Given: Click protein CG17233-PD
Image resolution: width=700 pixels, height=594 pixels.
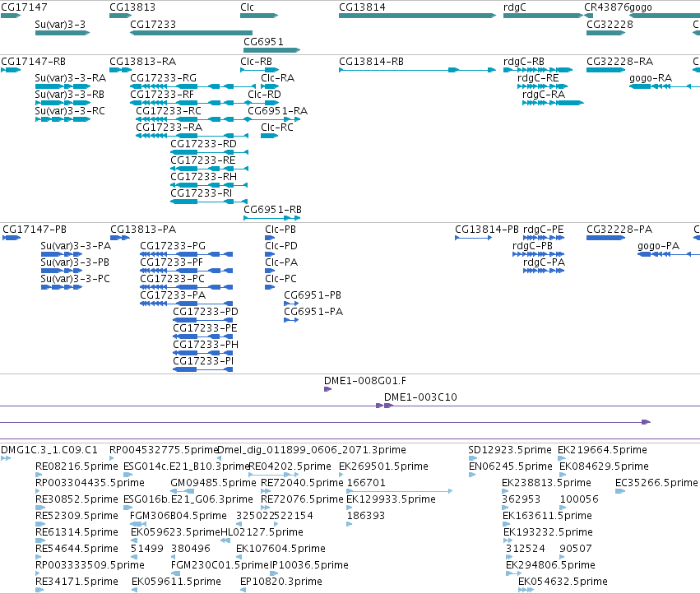Looking at the screenshot, I should pos(202,320).
